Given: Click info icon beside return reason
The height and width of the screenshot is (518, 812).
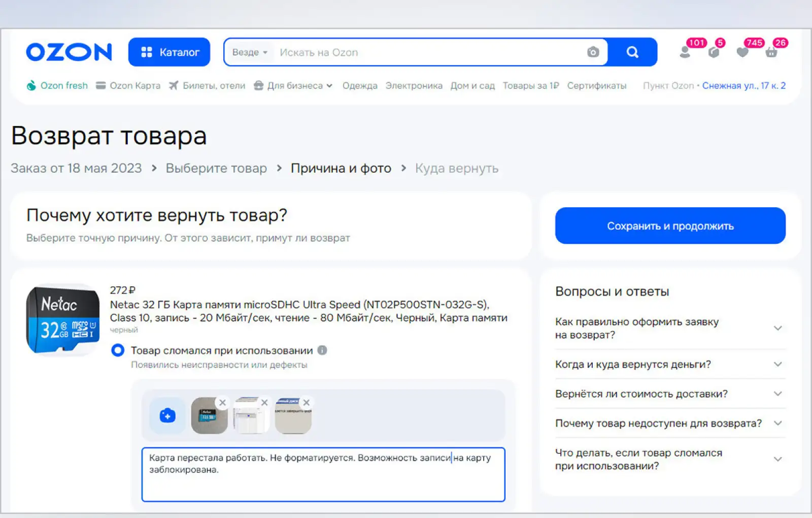Looking at the screenshot, I should tap(322, 350).
